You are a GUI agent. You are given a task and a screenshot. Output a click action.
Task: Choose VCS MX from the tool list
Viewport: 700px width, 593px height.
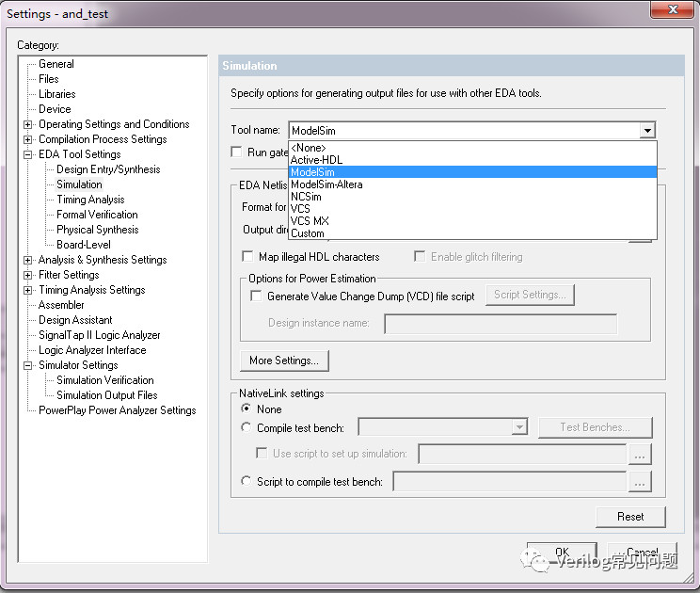(x=472, y=221)
